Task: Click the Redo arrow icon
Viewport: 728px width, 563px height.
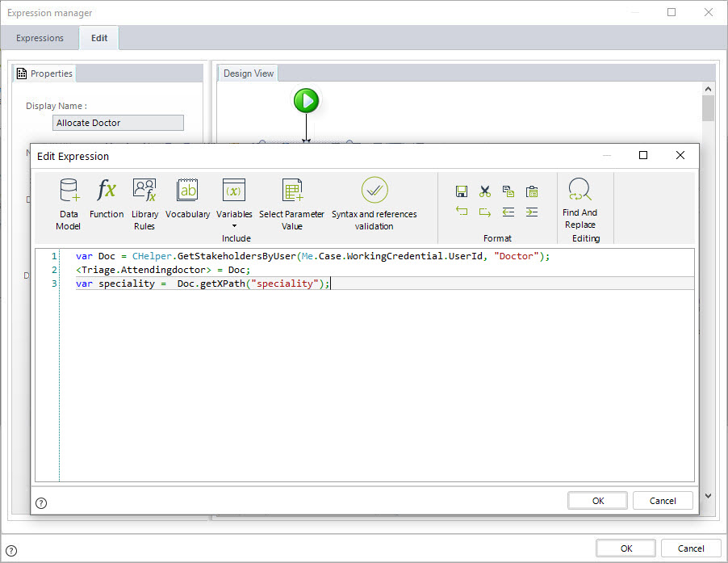Action: (x=485, y=212)
